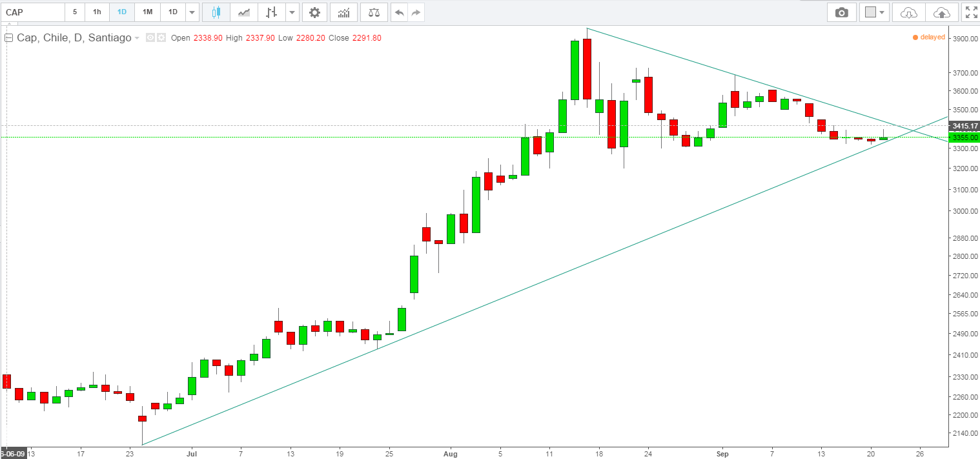The width and height of the screenshot is (980, 459).
Task: Open chart properties gear in toolbar
Action: click(314, 12)
